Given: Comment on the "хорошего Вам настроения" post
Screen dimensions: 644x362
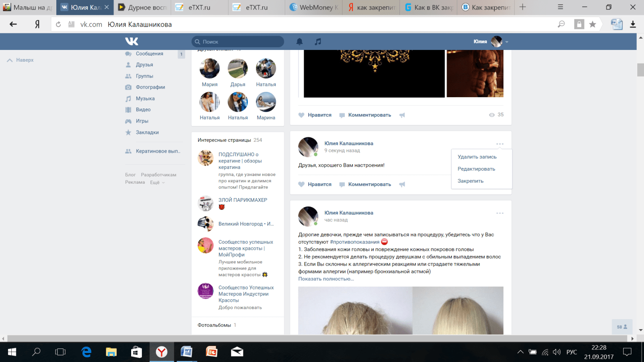Looking at the screenshot, I should 365,185.
